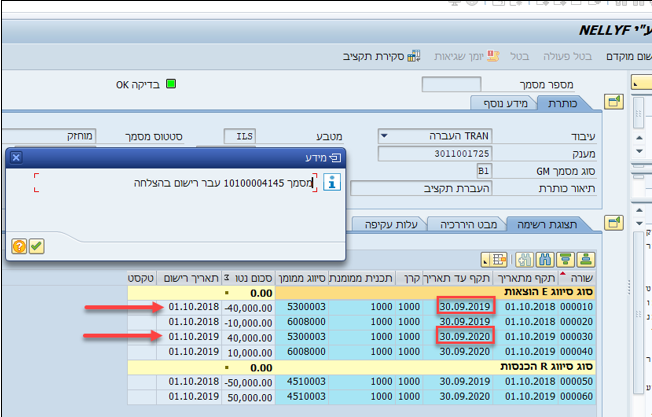Image resolution: width=652 pixels, height=417 pixels.
Task: Click the קרן column header
Action: coord(409,278)
